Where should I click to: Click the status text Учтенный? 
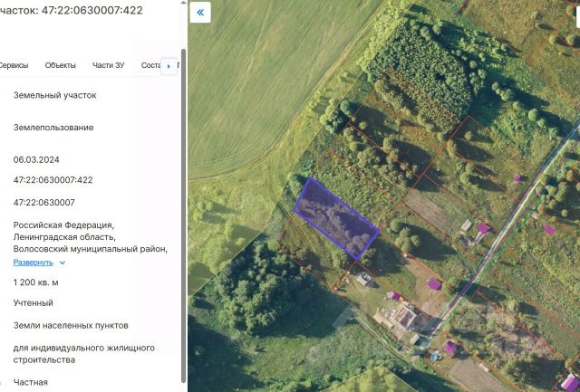34,302
